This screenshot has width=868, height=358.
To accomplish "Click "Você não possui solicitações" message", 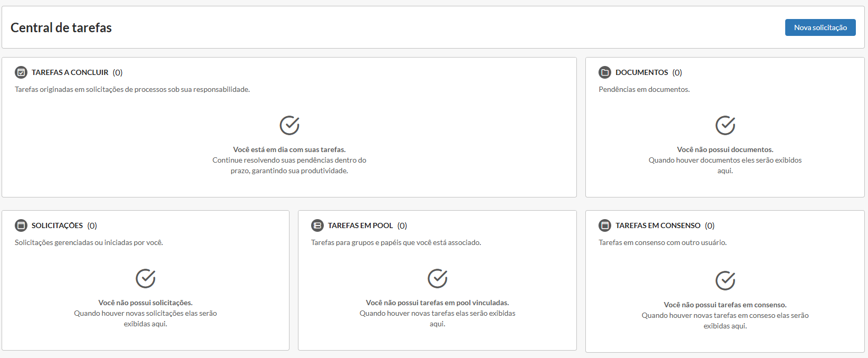I will (146, 303).
